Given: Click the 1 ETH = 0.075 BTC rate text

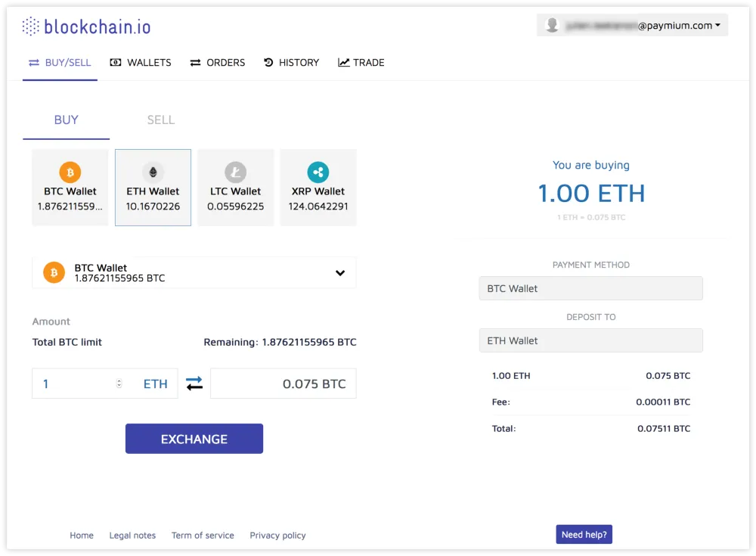Looking at the screenshot, I should (x=591, y=218).
